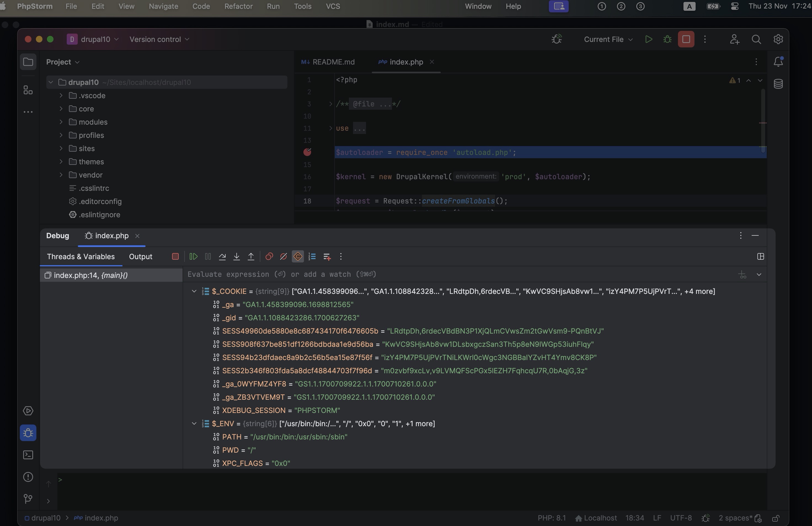
Task: Open Notifications bell
Action: (778, 62)
